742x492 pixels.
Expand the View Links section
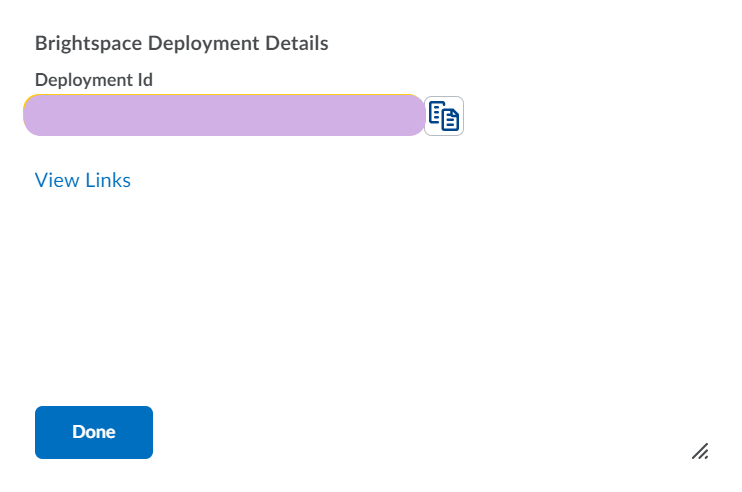tap(83, 180)
